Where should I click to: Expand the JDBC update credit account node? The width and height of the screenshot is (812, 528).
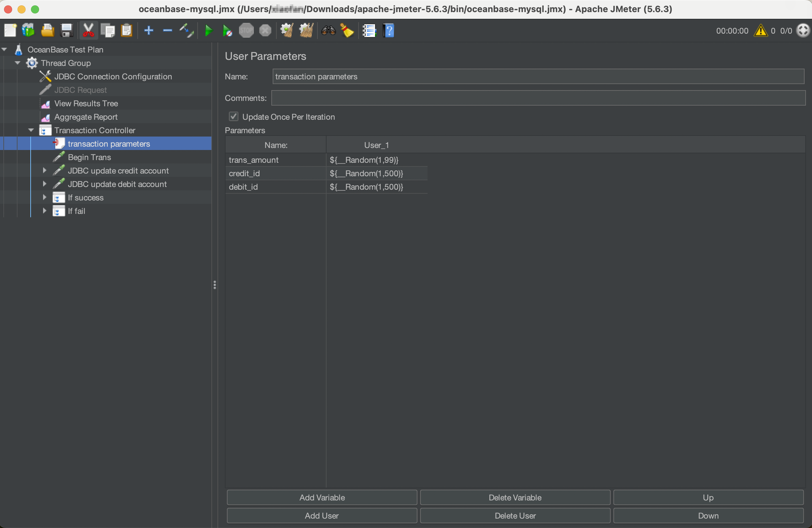[x=44, y=171]
